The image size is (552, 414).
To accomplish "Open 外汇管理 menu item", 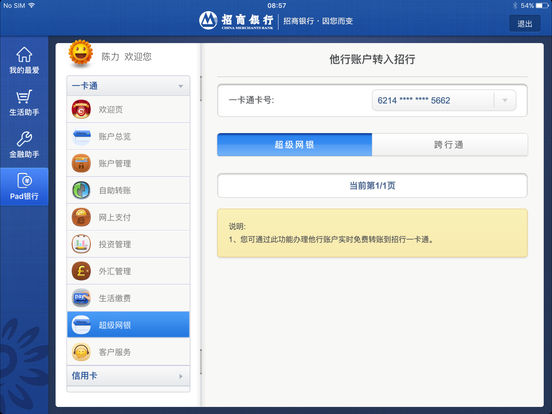I will [128, 271].
